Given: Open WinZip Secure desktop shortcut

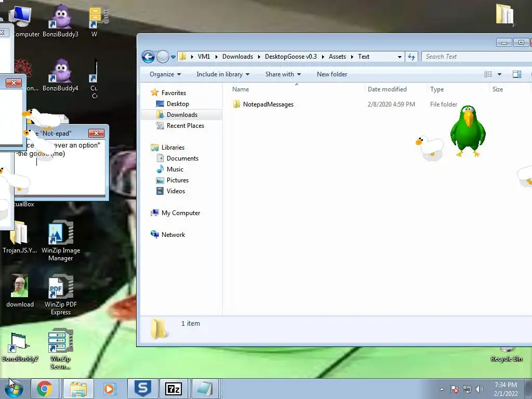Looking at the screenshot, I should pos(61,349).
